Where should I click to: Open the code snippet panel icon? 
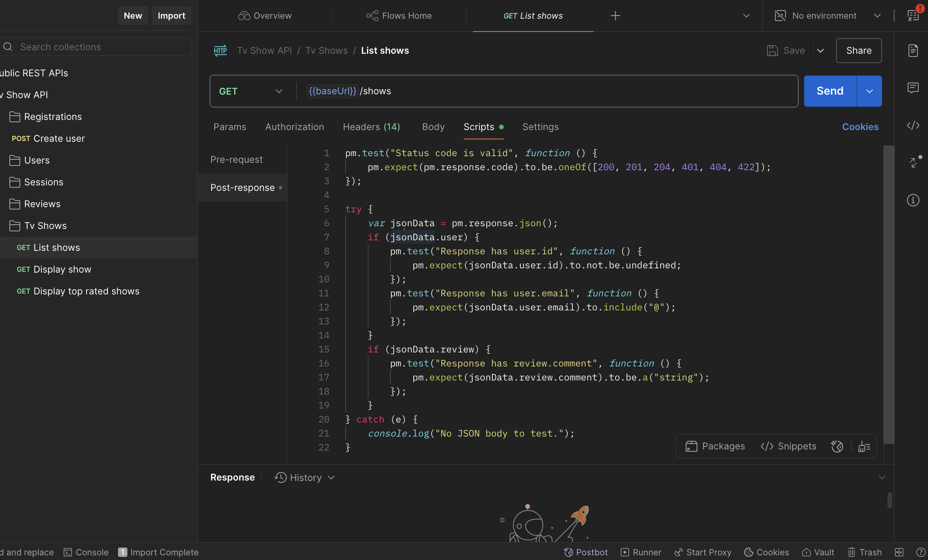pyautogui.click(x=913, y=125)
